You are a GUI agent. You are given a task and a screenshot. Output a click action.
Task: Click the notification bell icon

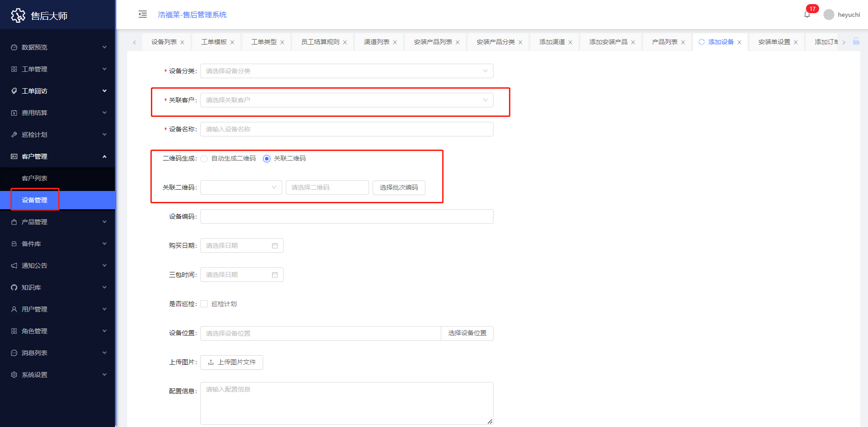click(x=807, y=15)
